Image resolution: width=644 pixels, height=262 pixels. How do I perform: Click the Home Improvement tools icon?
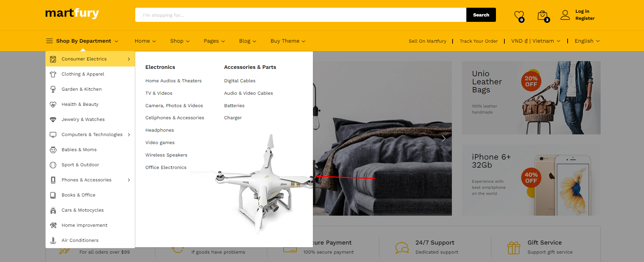(53, 225)
